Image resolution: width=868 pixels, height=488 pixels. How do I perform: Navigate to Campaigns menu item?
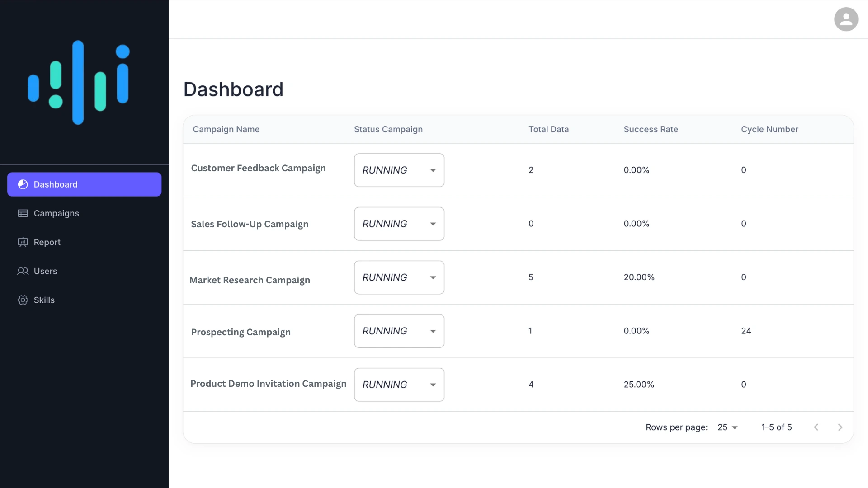tap(56, 213)
